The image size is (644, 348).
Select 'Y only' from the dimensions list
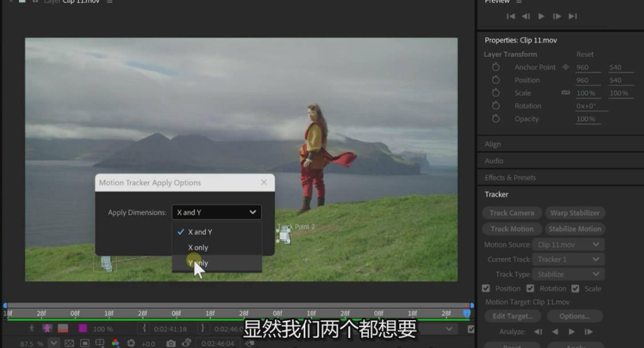click(x=198, y=263)
